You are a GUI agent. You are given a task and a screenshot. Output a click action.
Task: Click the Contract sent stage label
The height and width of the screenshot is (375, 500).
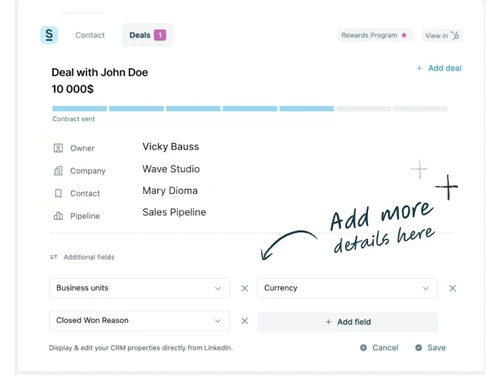74,119
